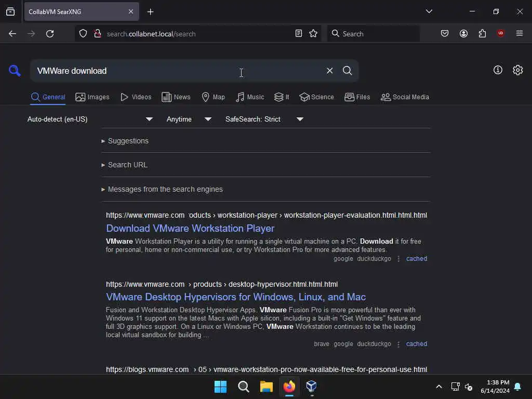This screenshot has width=532, height=399.
Task: Open Windows Start menu
Action: click(220, 387)
